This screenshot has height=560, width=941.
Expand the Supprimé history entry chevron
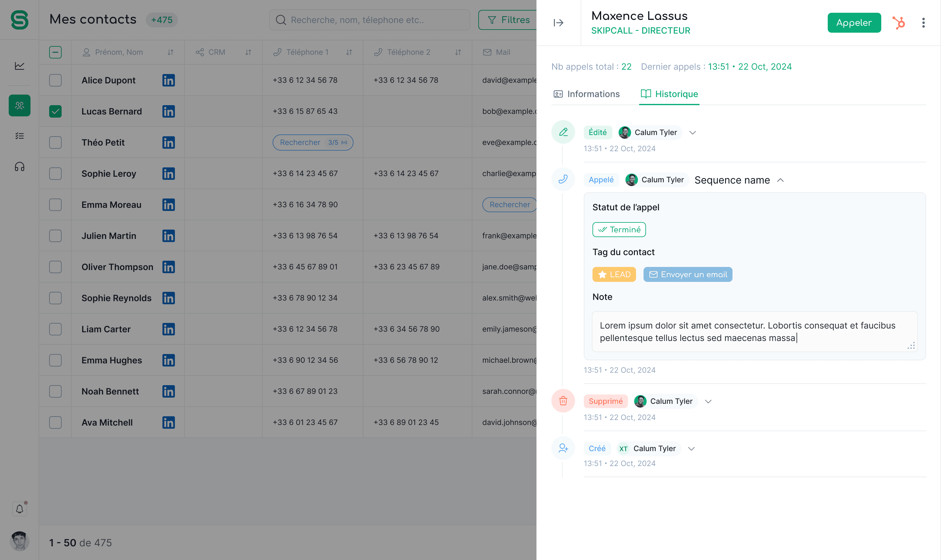click(708, 401)
